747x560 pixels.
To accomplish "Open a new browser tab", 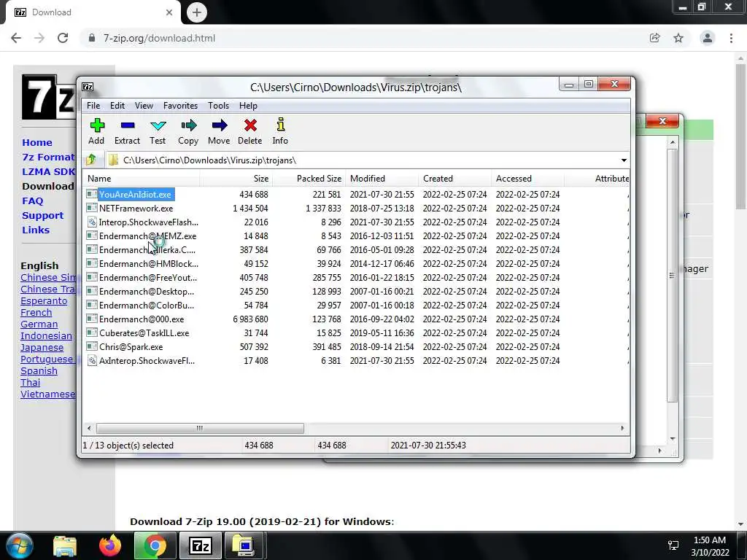I will [x=197, y=12].
